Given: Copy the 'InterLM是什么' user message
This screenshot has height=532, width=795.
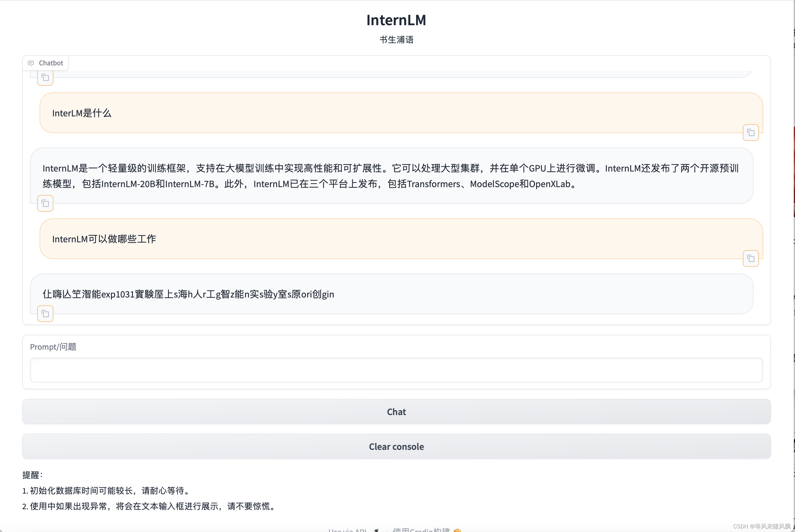Looking at the screenshot, I should click(x=751, y=133).
